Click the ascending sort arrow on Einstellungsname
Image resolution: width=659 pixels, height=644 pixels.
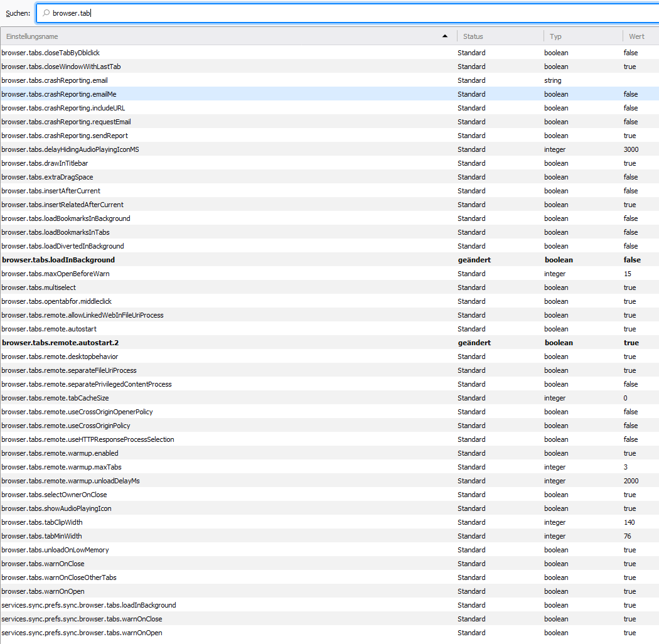coord(445,36)
